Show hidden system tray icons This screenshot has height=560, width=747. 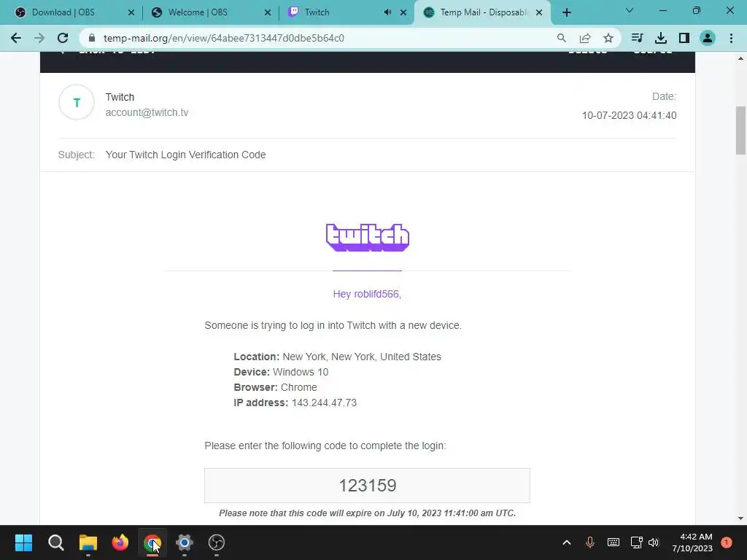(566, 542)
